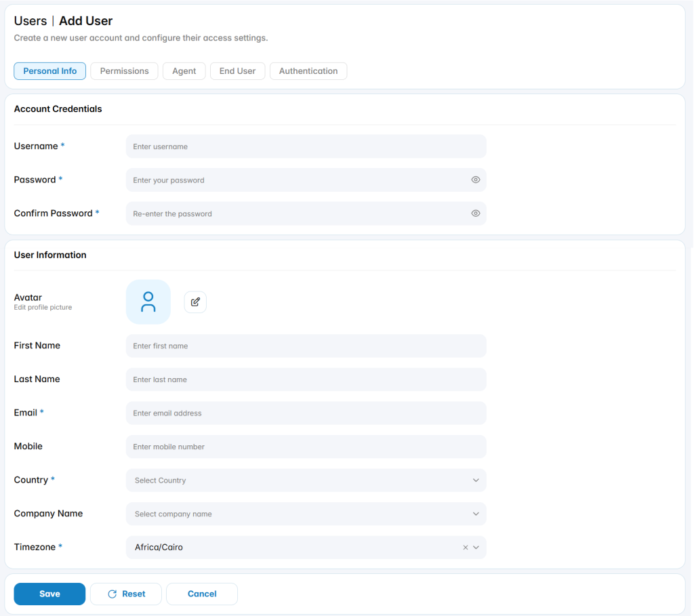
Task: Click the Reset button
Action: [x=126, y=594]
